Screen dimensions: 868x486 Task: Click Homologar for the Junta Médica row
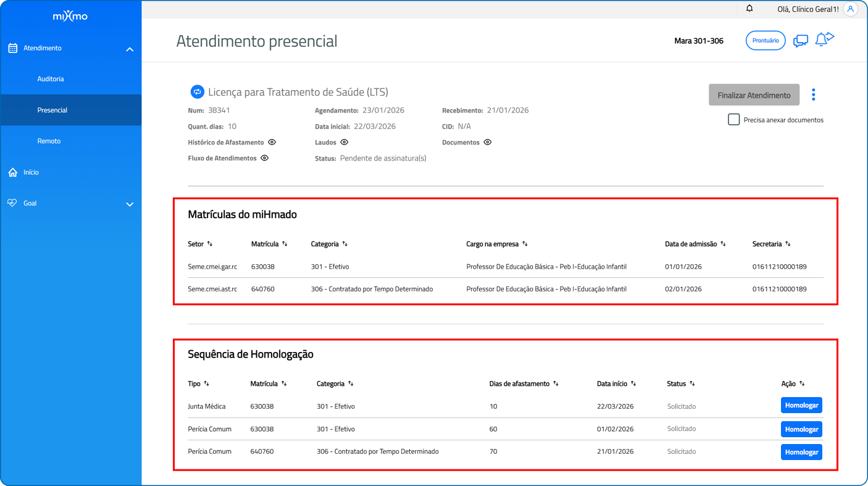[801, 406]
